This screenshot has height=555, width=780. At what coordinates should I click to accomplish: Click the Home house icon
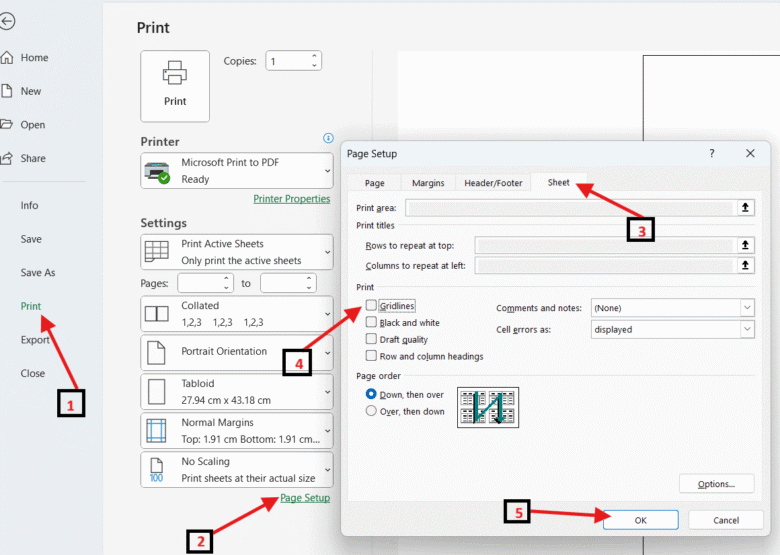coord(7,57)
